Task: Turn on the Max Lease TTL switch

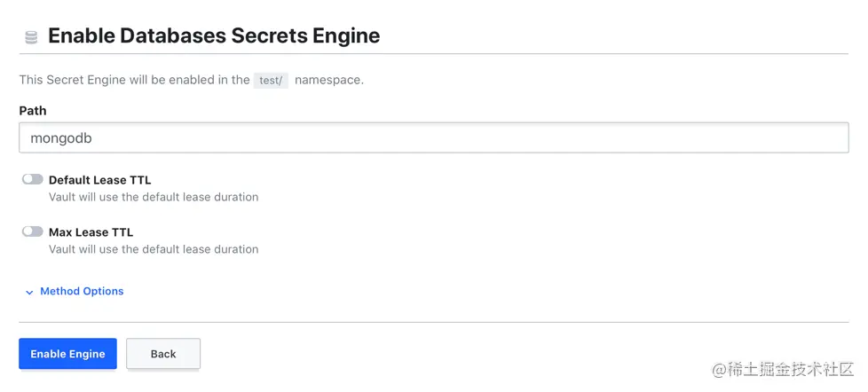Action: (x=33, y=231)
